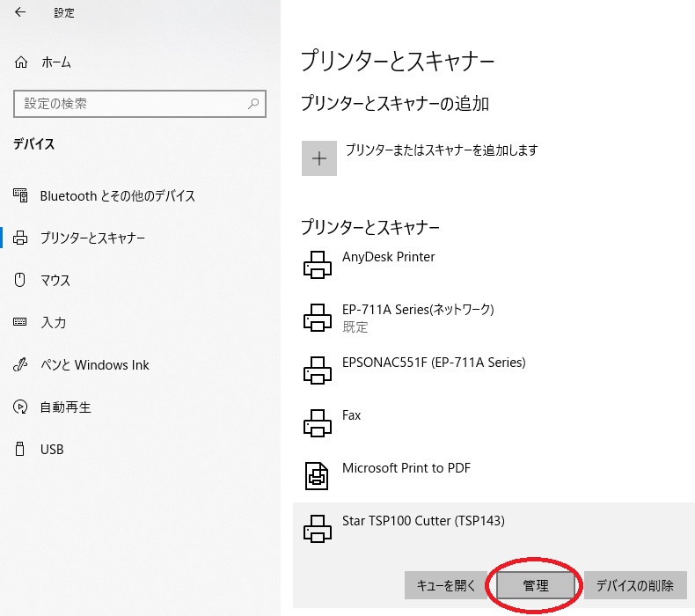Click the デバイスの削除 button
Image resolution: width=695 pixels, height=616 pixels.
[635, 585]
